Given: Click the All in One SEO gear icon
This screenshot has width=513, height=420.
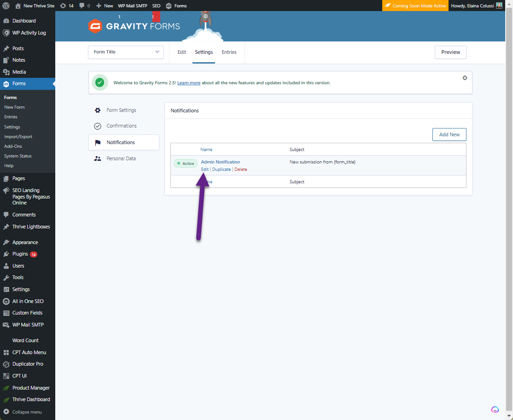Looking at the screenshot, I should [x=6, y=301].
